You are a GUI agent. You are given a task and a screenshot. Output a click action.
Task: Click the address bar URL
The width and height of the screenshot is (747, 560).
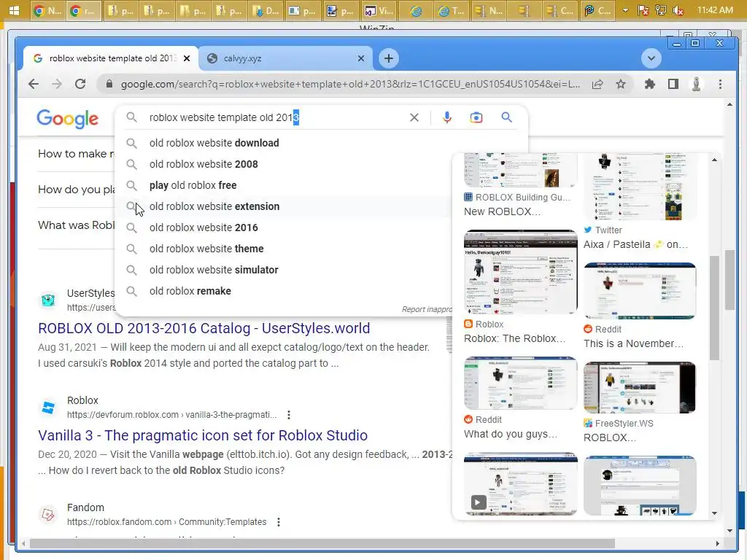coord(350,85)
